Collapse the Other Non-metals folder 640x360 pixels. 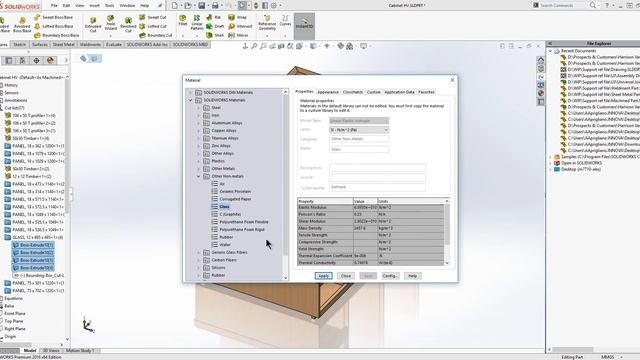click(199, 176)
